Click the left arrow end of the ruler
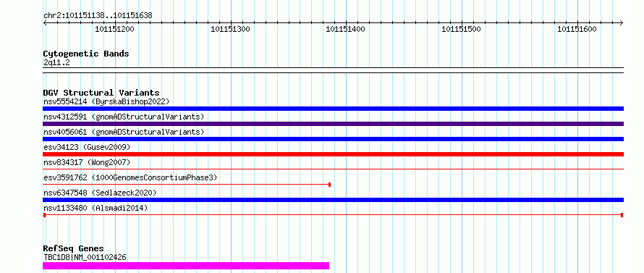The image size is (644, 273). click(45, 22)
